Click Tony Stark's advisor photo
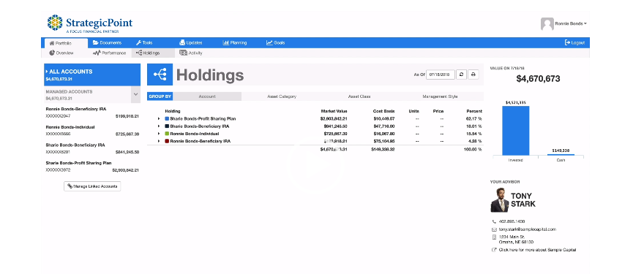 pos(500,199)
